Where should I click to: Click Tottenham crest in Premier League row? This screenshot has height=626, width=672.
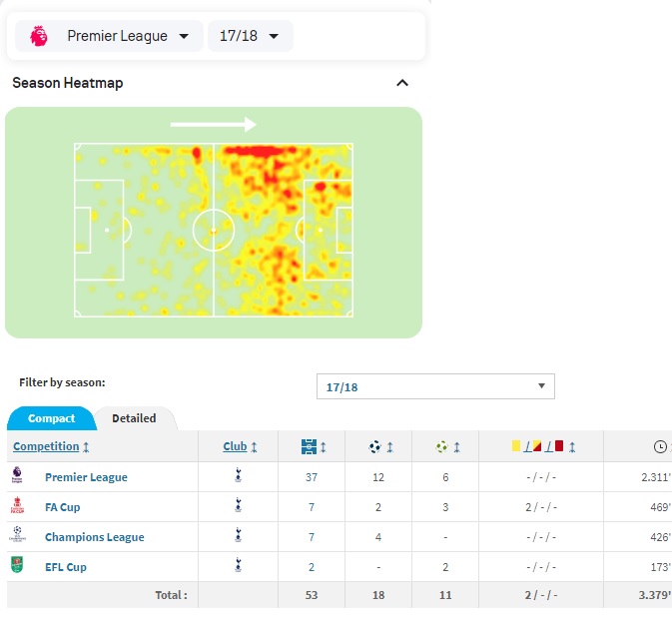click(x=237, y=476)
